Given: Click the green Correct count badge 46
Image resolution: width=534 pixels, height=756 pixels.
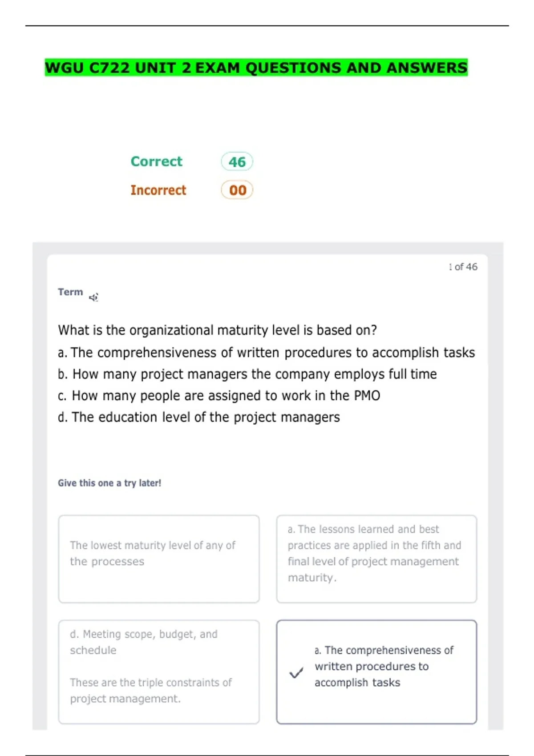Looking at the screenshot, I should click(x=237, y=162).
